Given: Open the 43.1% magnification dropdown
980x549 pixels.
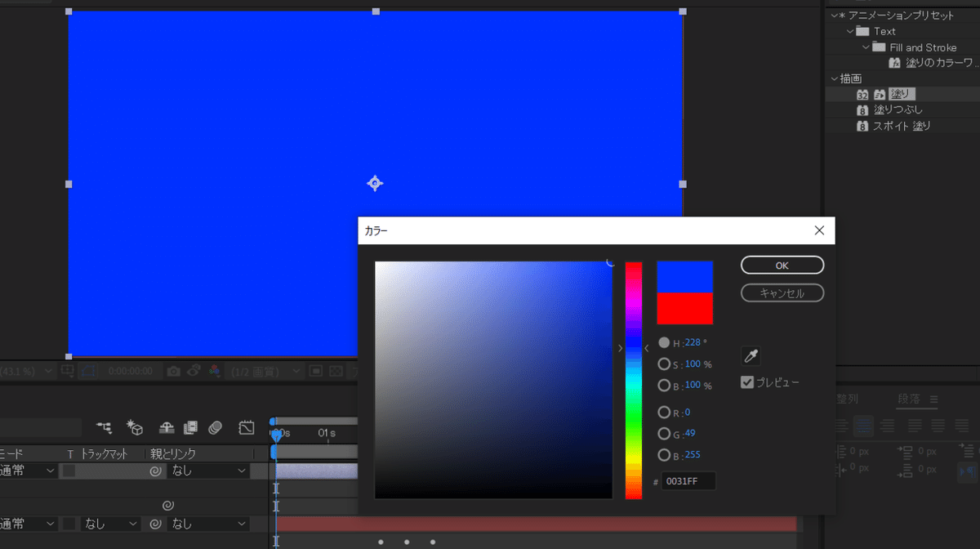Looking at the screenshot, I should click(27, 371).
